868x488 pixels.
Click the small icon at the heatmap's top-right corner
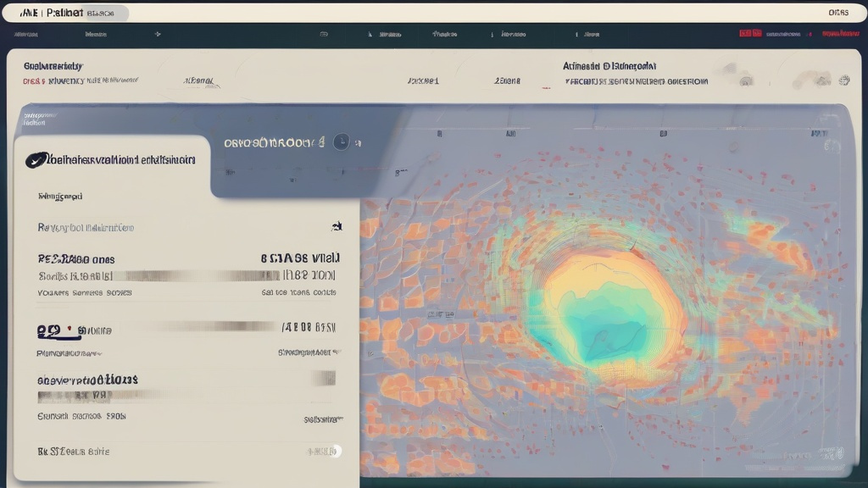coord(832,145)
